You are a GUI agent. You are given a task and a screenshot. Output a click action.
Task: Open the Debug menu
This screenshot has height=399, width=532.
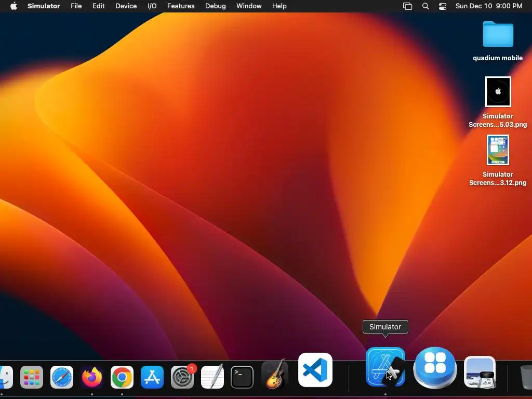(216, 6)
